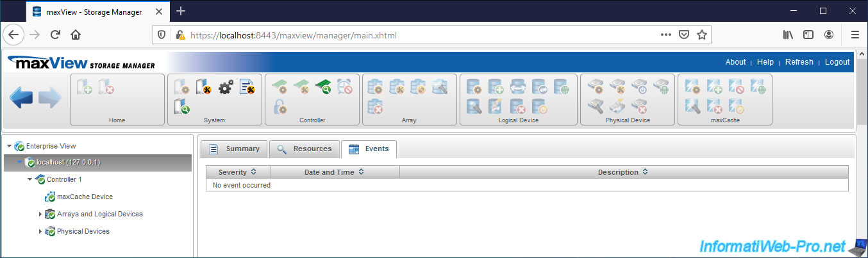Image resolution: width=868 pixels, height=258 pixels.
Task: Expand the Physical Devices tree node
Action: (40, 231)
